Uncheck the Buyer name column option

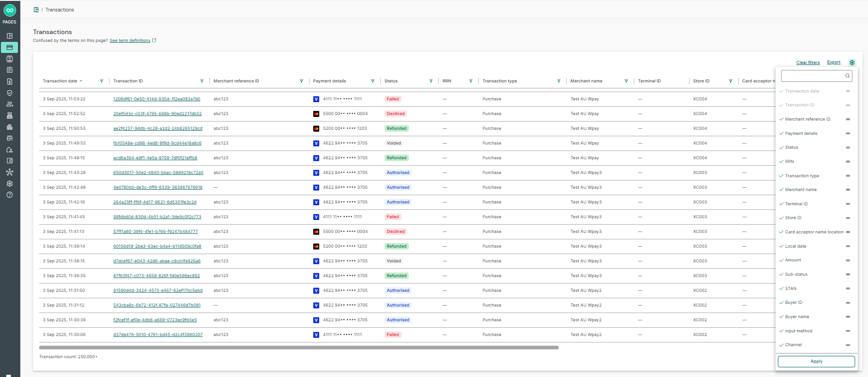pyautogui.click(x=782, y=317)
